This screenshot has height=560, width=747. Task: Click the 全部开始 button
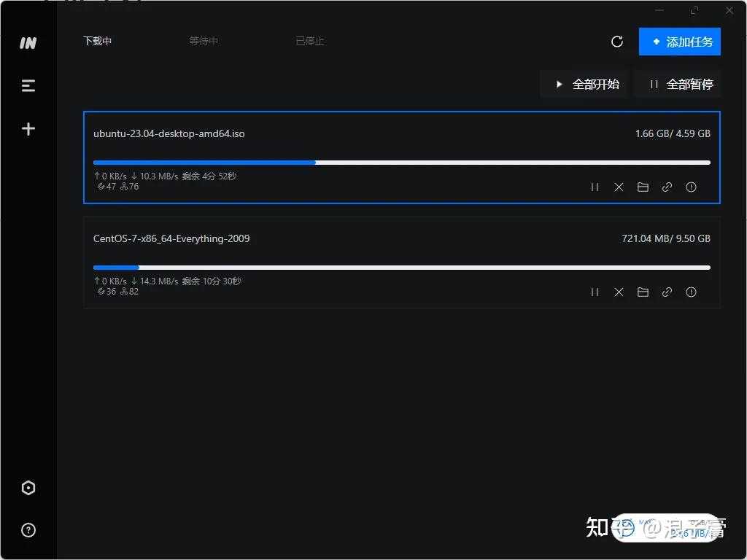587,85
